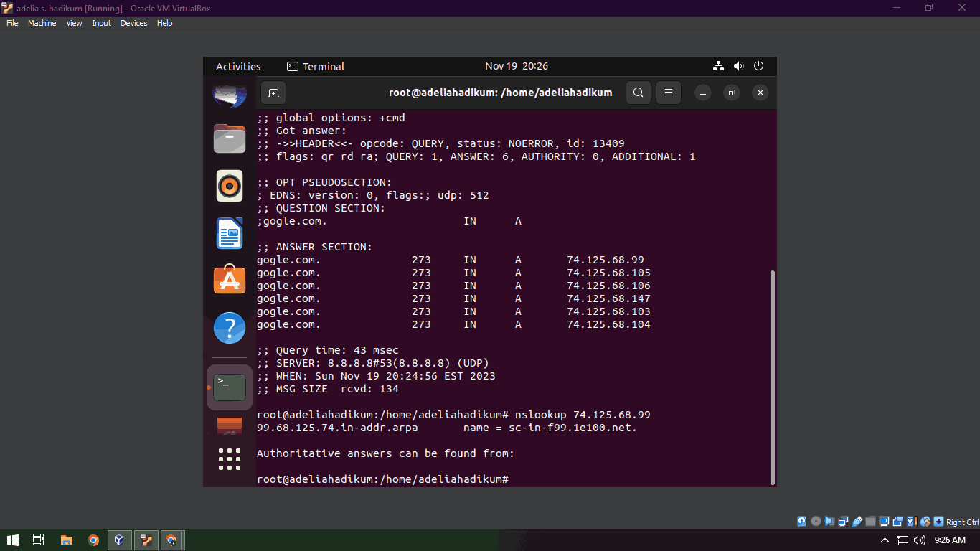Screen dimensions: 980x551
Task: Click the VirtualBox display indicator icon
Action: pos(884,522)
